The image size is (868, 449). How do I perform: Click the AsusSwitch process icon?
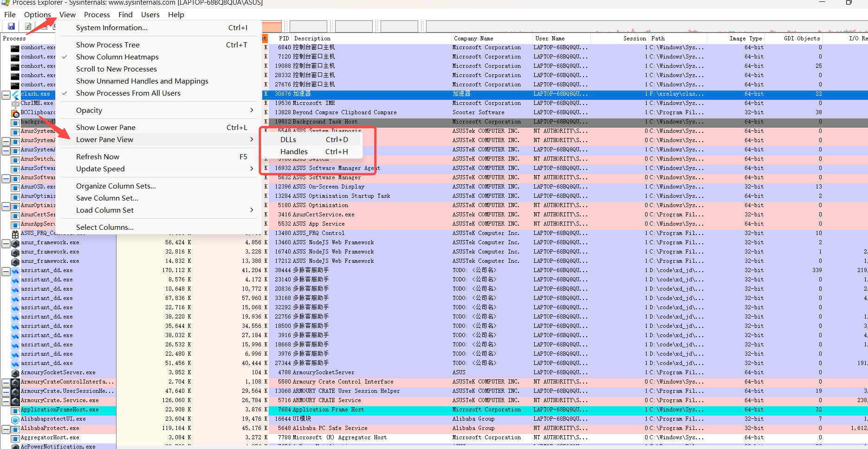click(15, 159)
